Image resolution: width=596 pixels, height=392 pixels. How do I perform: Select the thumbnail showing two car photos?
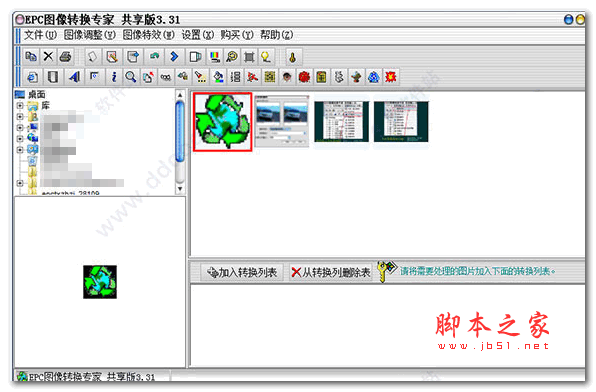point(282,121)
